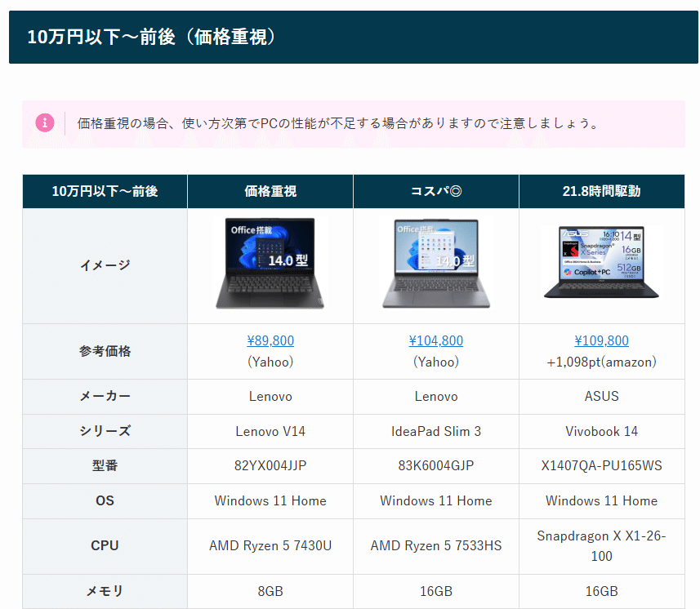Click the (Yahoo) text under ¥104,800
The height and width of the screenshot is (609, 700).
(x=436, y=362)
